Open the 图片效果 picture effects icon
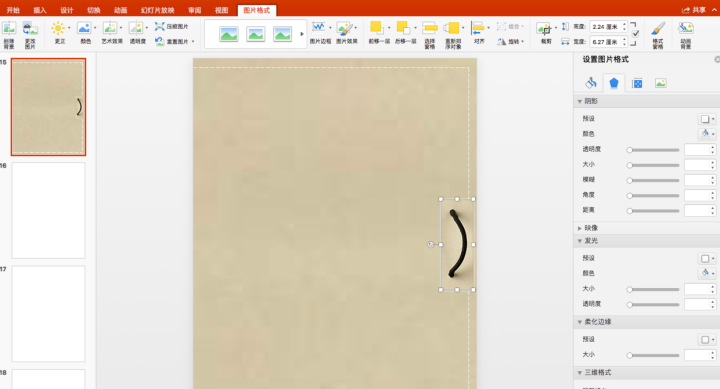720x389 pixels. [344, 28]
